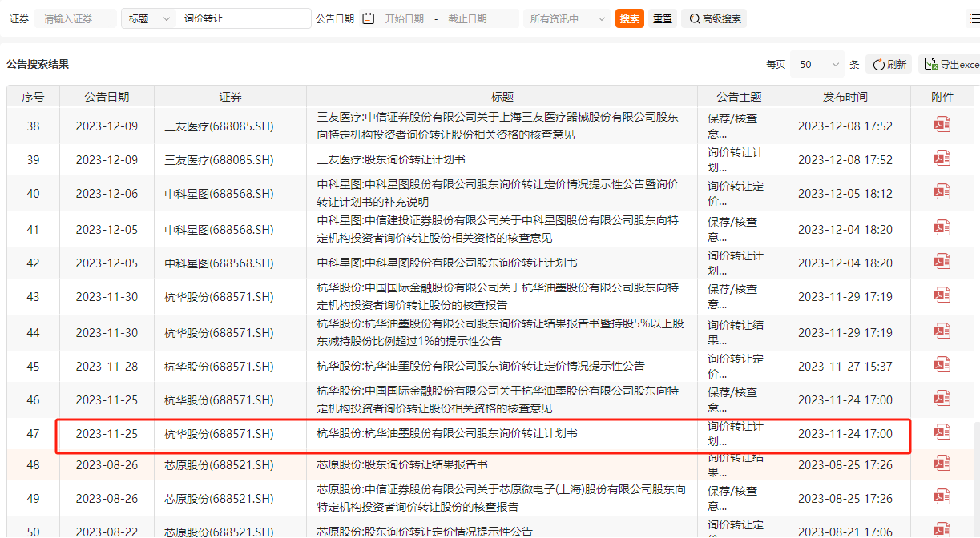Focus the 请输入证券 input field
Image resolution: width=980 pixels, height=538 pixels.
click(x=76, y=18)
